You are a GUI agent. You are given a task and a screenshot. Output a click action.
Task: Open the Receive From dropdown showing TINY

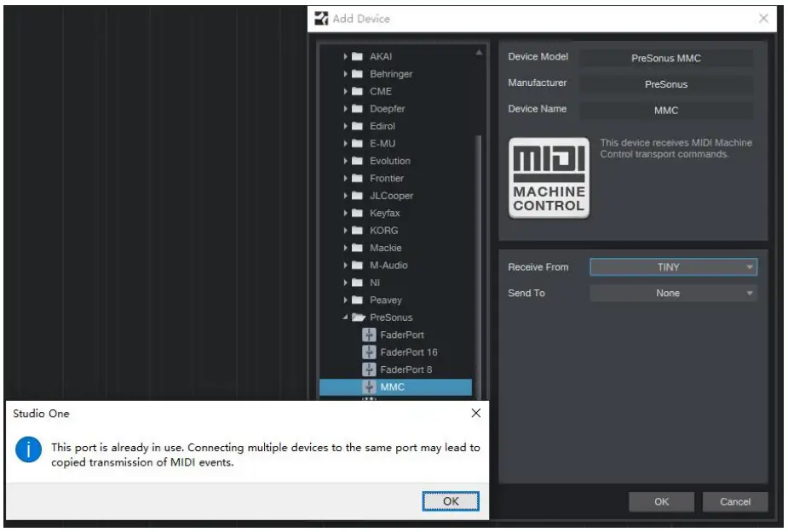coord(673,267)
